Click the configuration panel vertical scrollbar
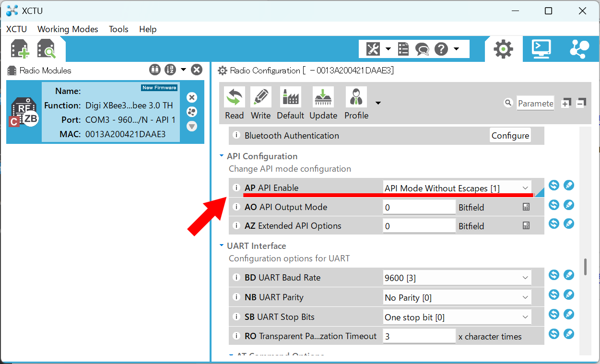The height and width of the screenshot is (364, 600). point(585,267)
